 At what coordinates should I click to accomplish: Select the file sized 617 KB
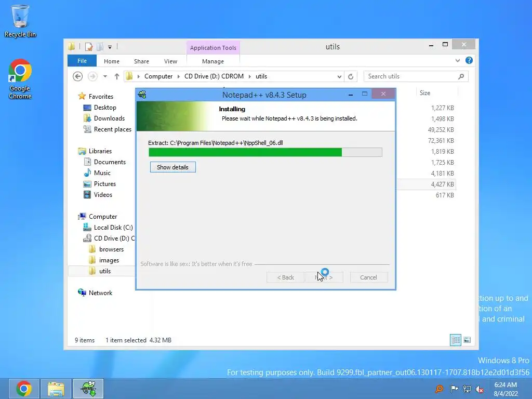coord(445,195)
